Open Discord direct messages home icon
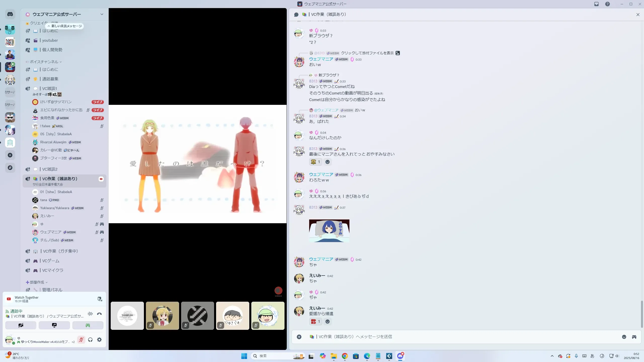This screenshot has height=362, width=644. tap(10, 14)
